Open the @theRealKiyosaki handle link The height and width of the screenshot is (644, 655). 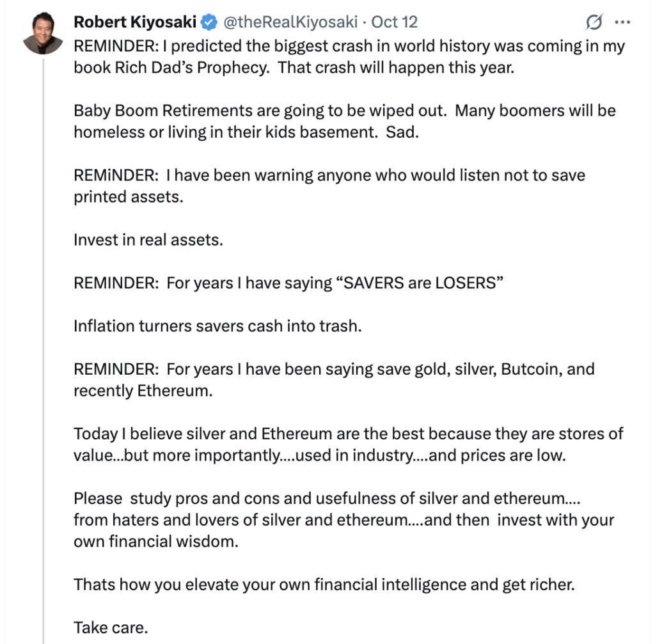(291, 22)
